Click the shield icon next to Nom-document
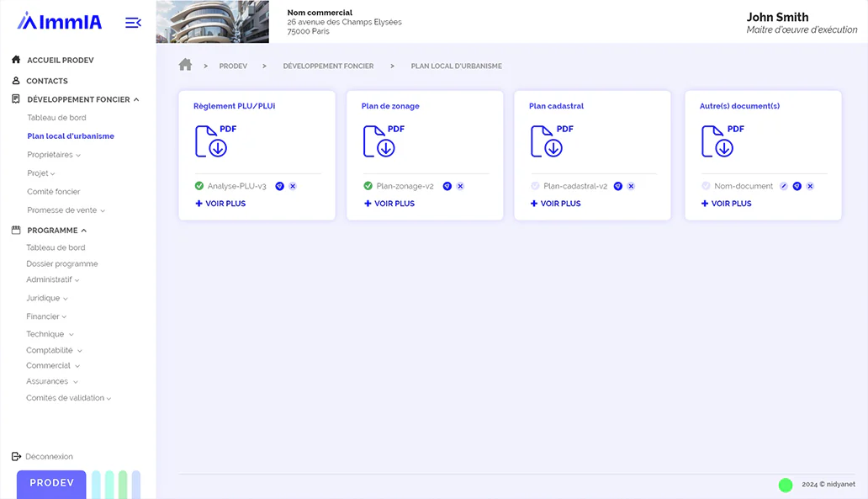Image resolution: width=868 pixels, height=499 pixels. (797, 186)
